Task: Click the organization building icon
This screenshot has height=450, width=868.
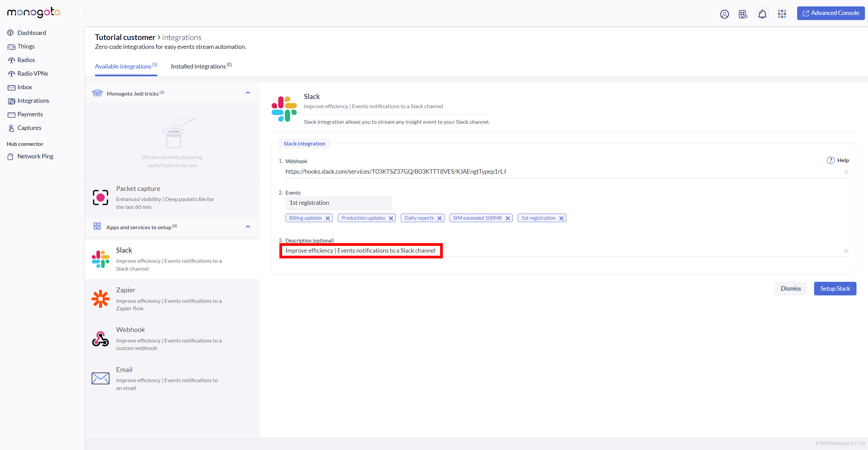Action: (x=743, y=14)
